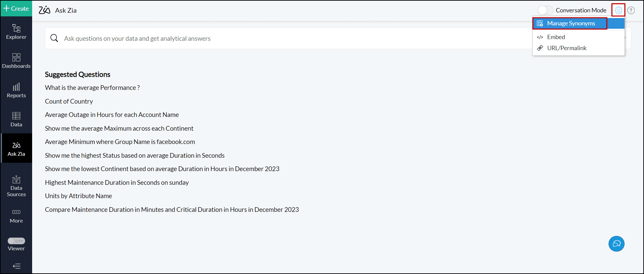The width and height of the screenshot is (644, 274).
Task: Go to Dashboards in the sidebar
Action: coord(16,61)
